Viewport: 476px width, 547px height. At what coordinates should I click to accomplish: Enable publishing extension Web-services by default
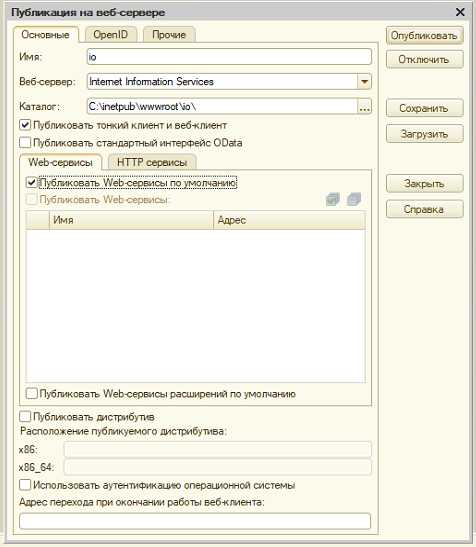point(32,394)
